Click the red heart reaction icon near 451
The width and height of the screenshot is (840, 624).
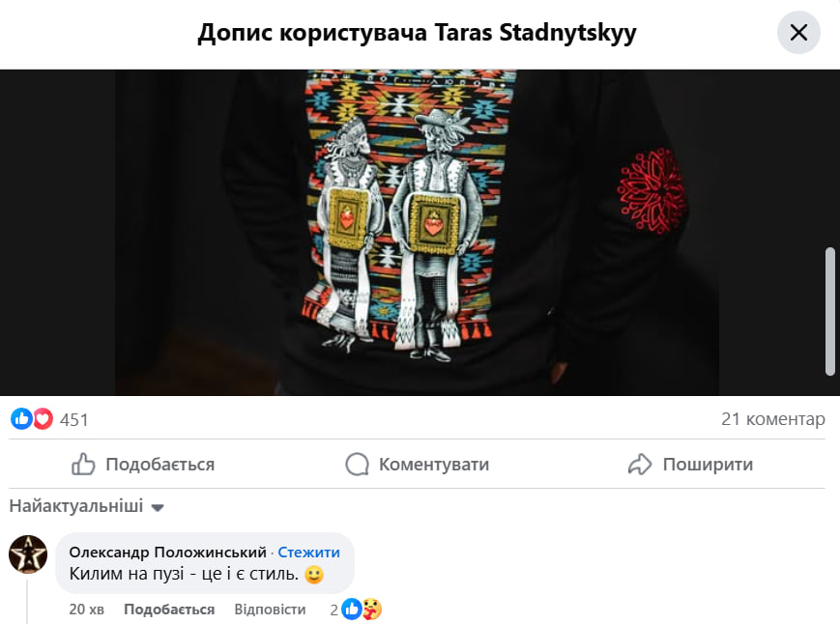coord(43,419)
